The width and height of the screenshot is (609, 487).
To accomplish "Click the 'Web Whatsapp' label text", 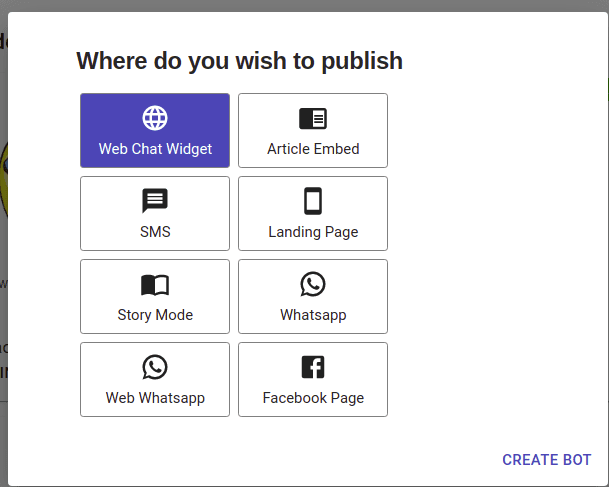I will pos(155,398).
